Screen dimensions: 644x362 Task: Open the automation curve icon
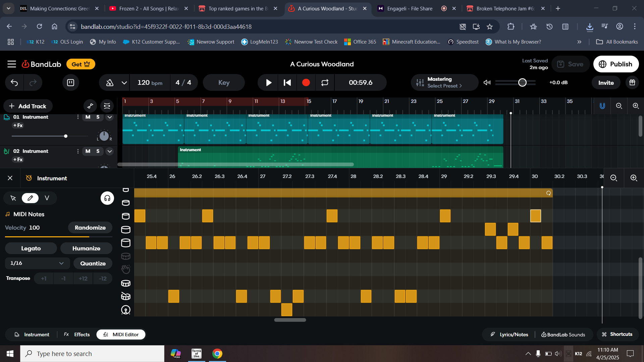90,106
